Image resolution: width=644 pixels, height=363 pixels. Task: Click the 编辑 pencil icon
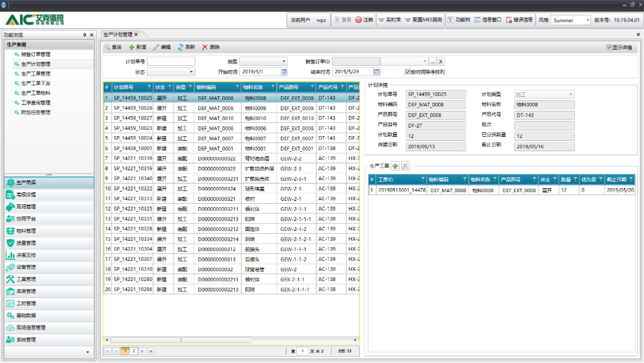coord(156,47)
